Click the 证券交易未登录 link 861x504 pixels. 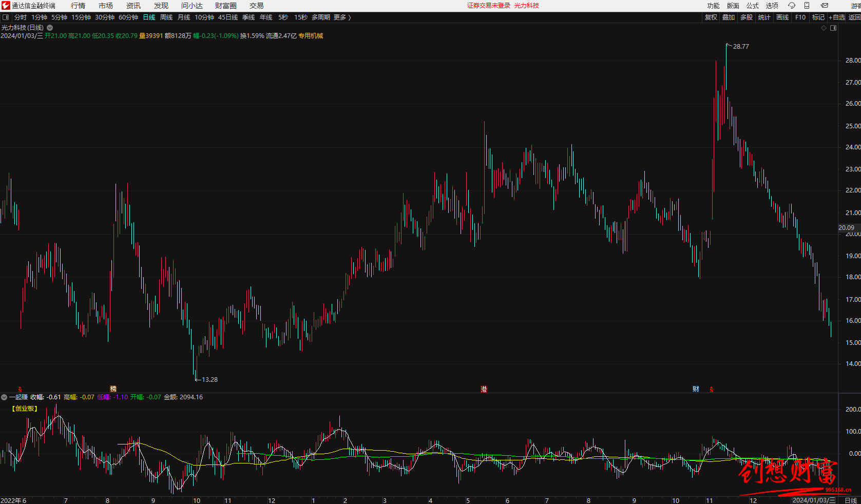pos(489,6)
